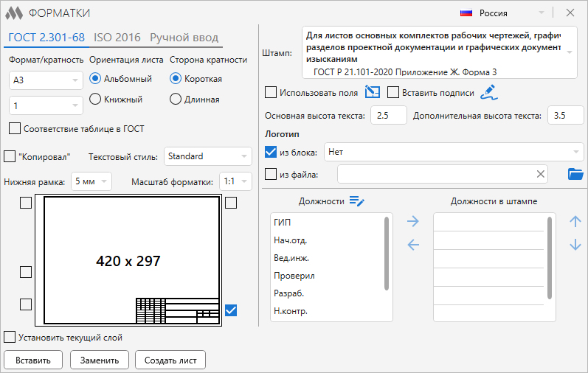The width and height of the screenshot is (588, 373).
Task: Click the Основная высота текста field
Action: pyautogui.click(x=389, y=115)
